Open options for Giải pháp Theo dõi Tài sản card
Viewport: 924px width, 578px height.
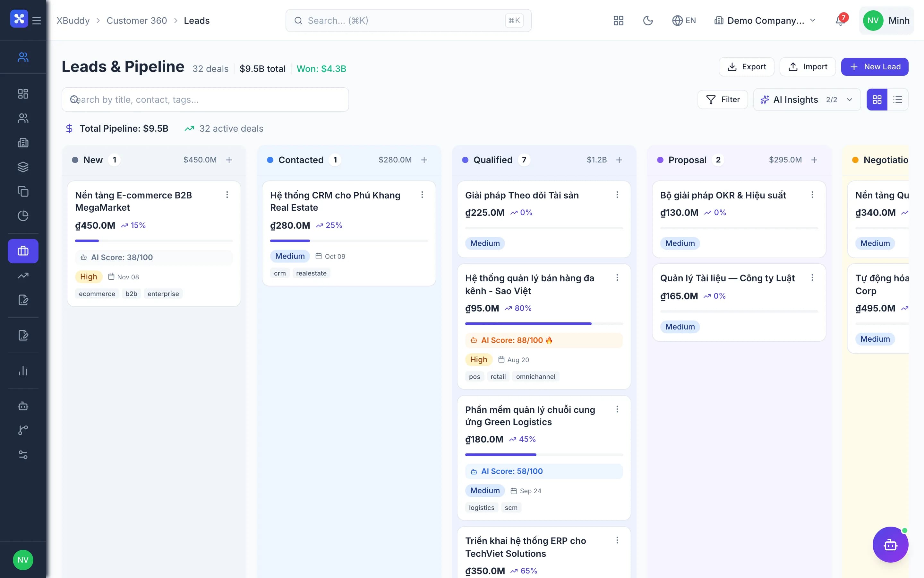pyautogui.click(x=617, y=195)
